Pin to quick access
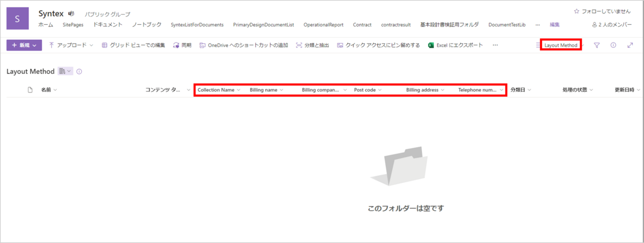This screenshot has width=644, height=243. pos(378,46)
